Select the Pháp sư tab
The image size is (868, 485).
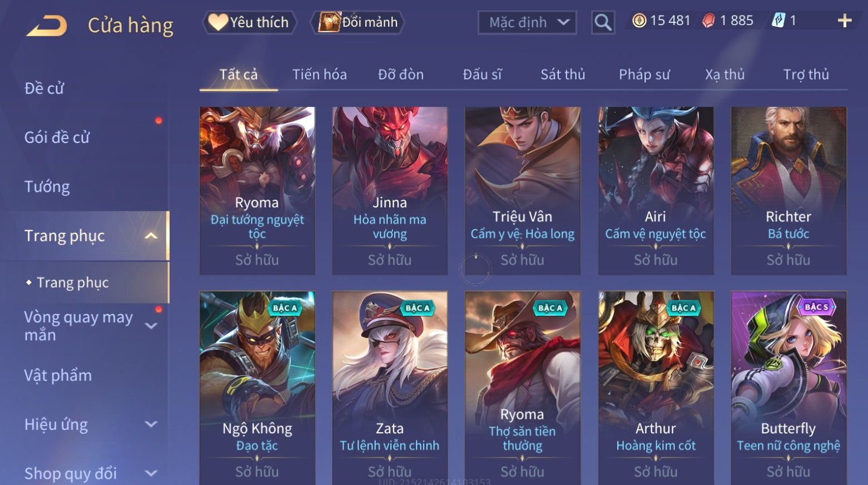[x=644, y=75]
